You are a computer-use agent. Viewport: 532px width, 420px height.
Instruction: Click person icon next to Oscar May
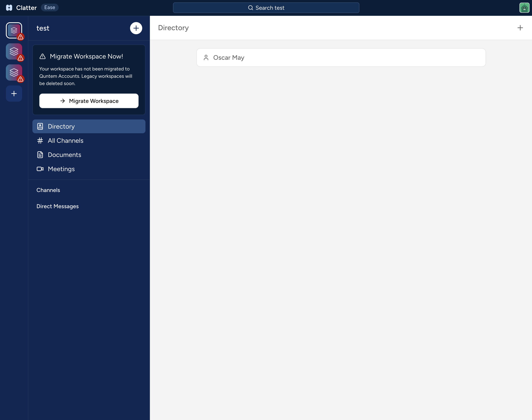206,58
